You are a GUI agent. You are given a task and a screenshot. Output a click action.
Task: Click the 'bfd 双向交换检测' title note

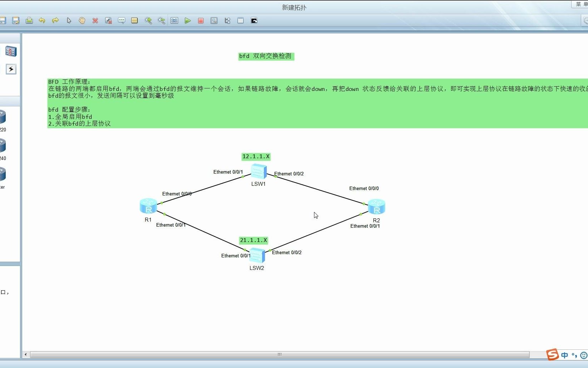(x=266, y=56)
